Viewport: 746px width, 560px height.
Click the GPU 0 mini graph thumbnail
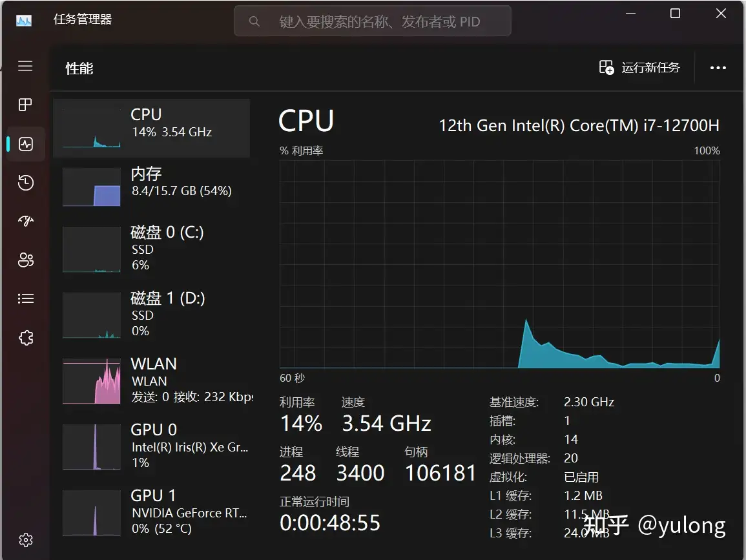point(91,447)
